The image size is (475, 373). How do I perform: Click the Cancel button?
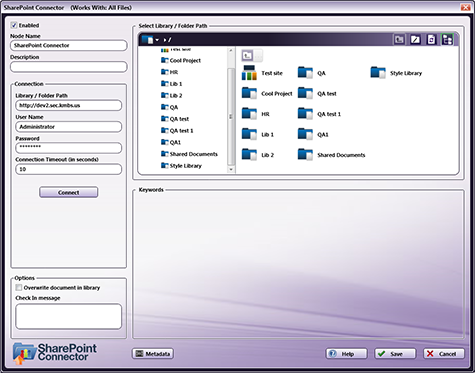(x=444, y=354)
